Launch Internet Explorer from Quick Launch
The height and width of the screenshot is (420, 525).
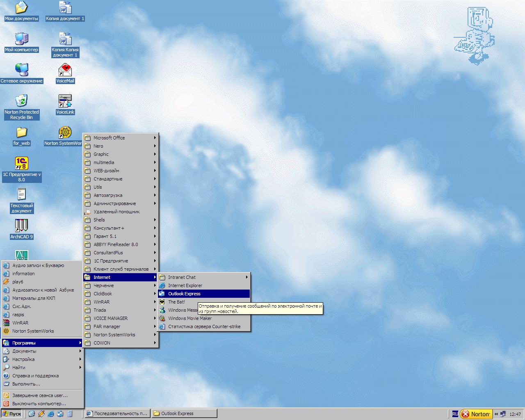[51, 414]
